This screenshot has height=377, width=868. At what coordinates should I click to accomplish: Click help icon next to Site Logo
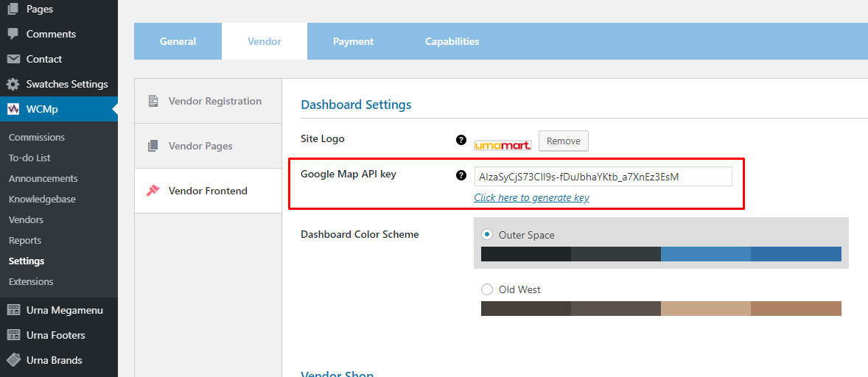point(461,140)
